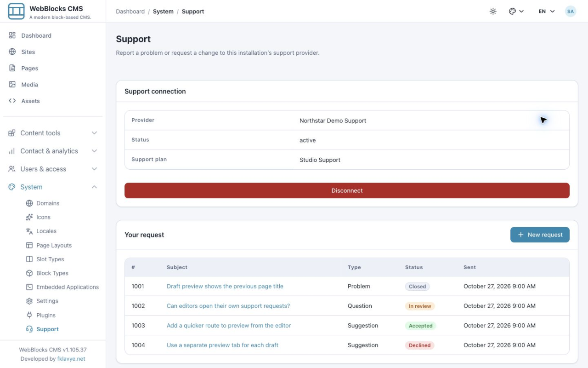Viewport: 588px width, 368px height.
Task: Click the Subject column header
Action: 177,267
